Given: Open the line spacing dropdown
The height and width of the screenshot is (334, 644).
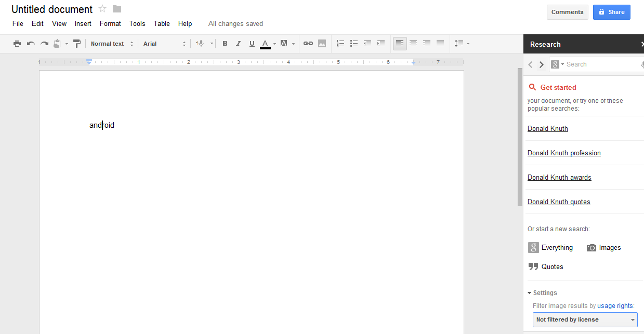Looking at the screenshot, I should (462, 44).
